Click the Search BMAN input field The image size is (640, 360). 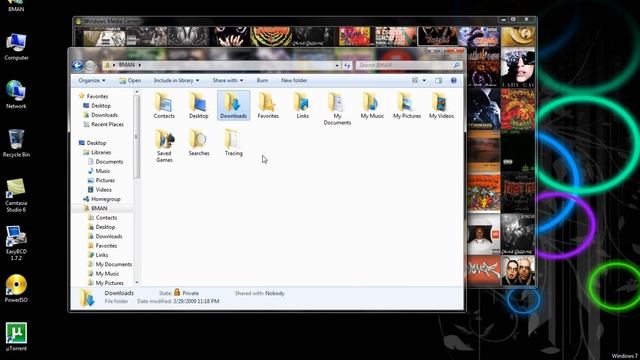[x=409, y=65]
